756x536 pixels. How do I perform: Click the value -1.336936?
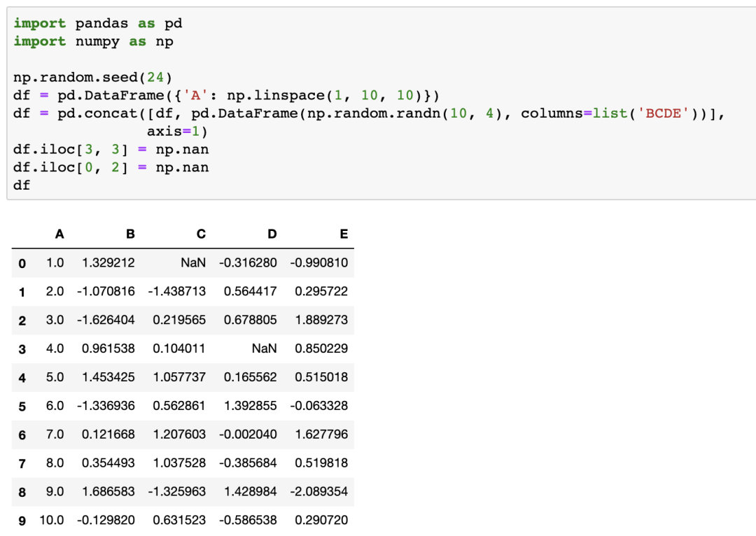(x=106, y=405)
